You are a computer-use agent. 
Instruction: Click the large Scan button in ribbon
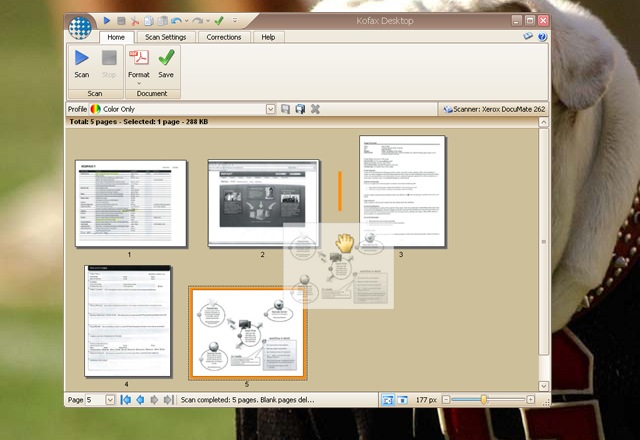[x=82, y=64]
